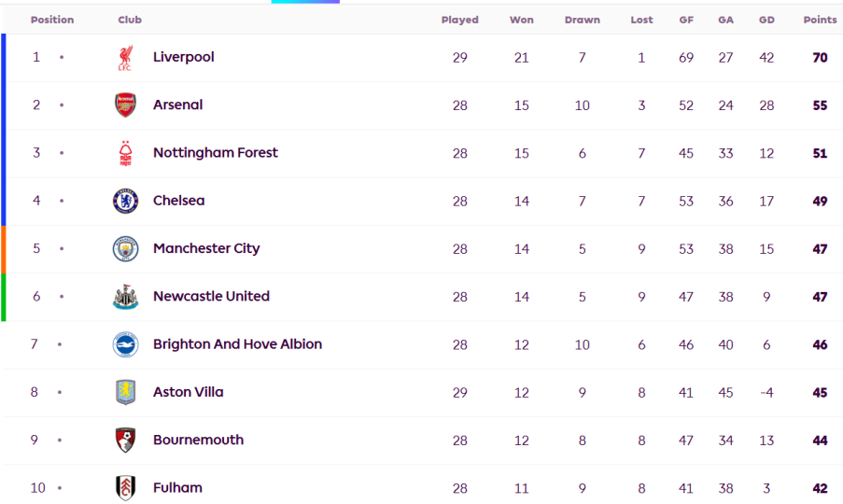Click the Aston Villa crest
Viewport: 843px width, 504px height.
coord(125,392)
